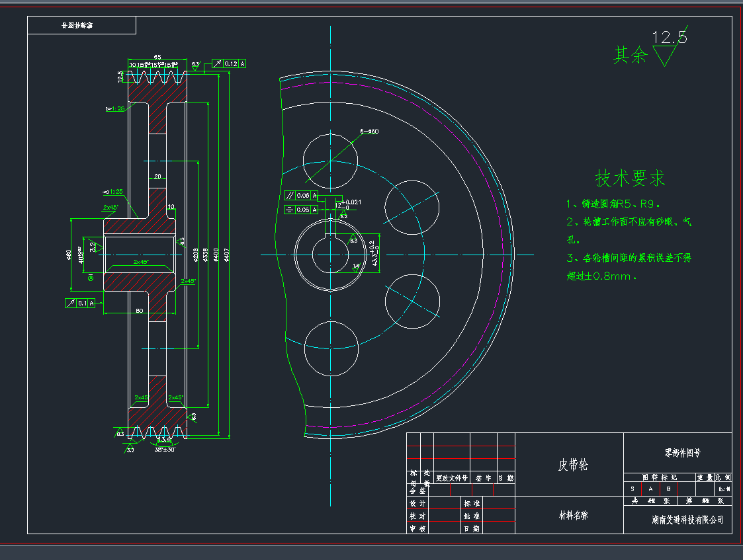Click the 技术要求 heading text
743x560 pixels.
[x=630, y=179]
